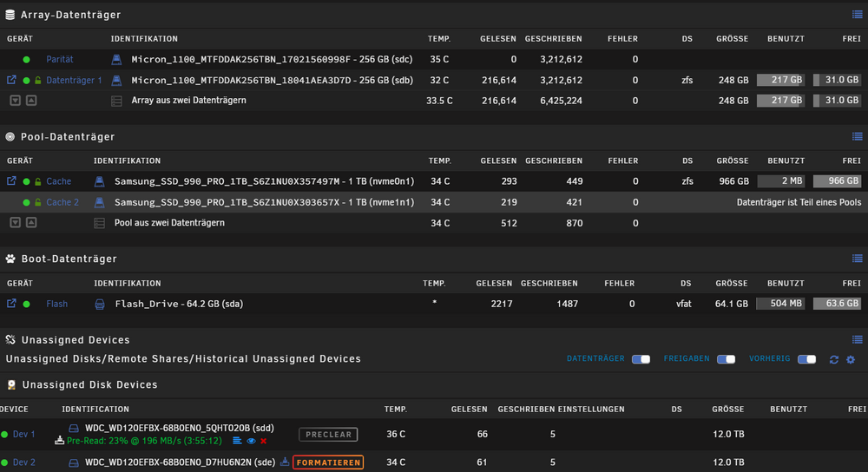The width and height of the screenshot is (868, 472).
Task: Spin up pool disks with the up arrow
Action: click(x=31, y=222)
